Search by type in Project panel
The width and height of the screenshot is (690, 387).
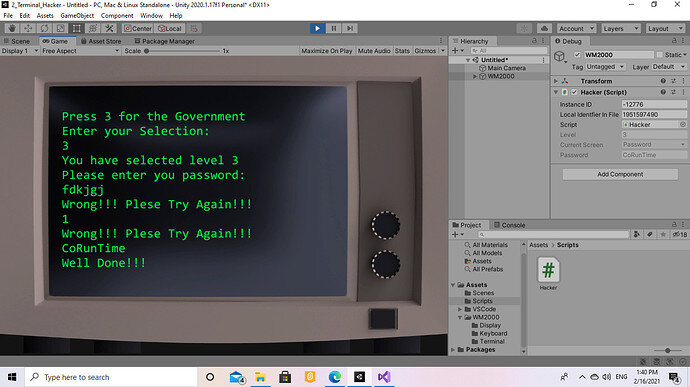[636, 235]
